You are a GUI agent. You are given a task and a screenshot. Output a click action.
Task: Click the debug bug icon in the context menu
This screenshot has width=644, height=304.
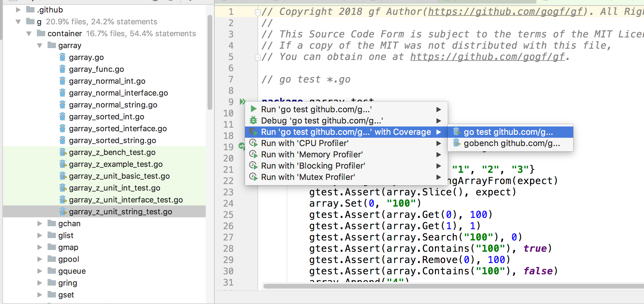point(253,121)
